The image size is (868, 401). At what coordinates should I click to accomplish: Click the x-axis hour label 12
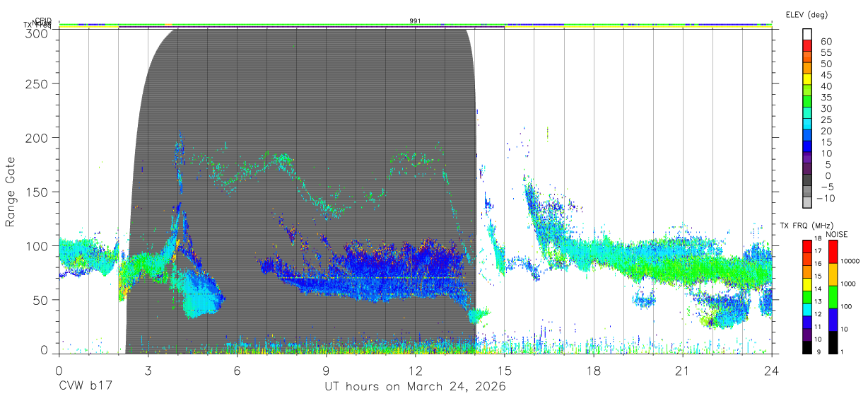pyautogui.click(x=416, y=370)
